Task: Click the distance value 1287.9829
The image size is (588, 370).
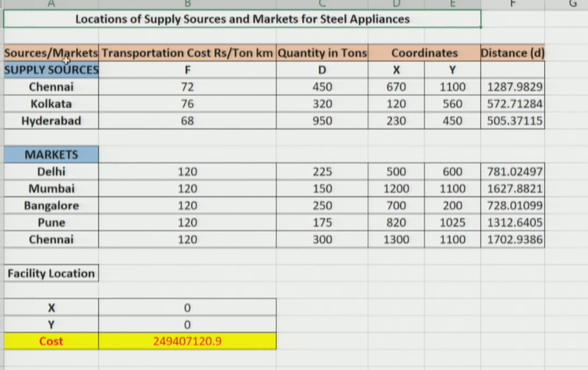Action: 512,87
